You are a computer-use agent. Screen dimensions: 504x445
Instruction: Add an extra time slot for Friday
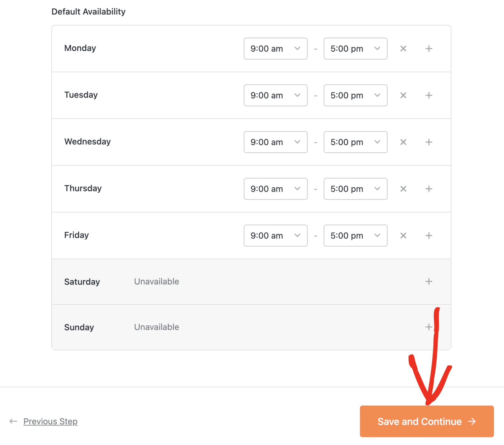(429, 235)
